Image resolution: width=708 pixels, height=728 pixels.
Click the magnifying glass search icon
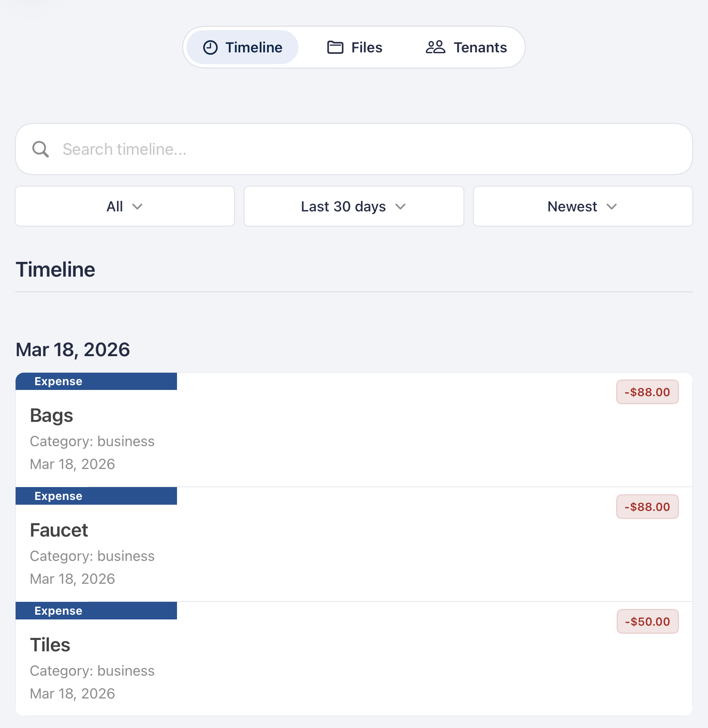coord(40,149)
